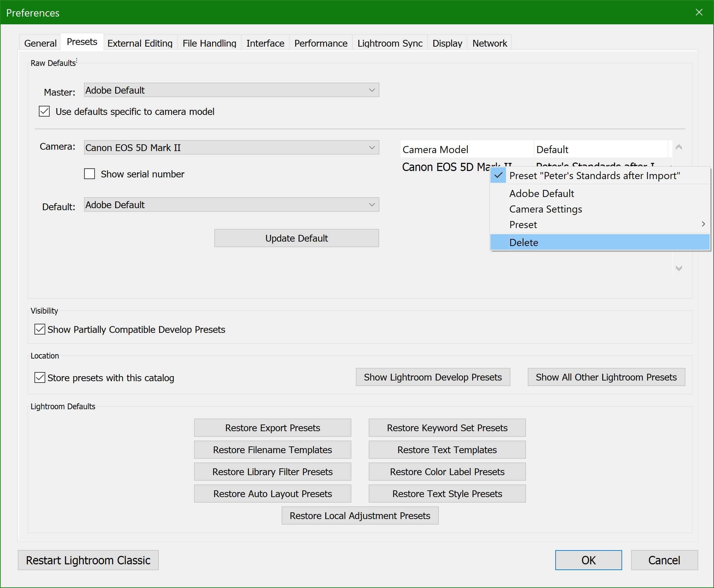Image resolution: width=714 pixels, height=588 pixels.
Task: Switch to the External Editing tab
Action: point(140,43)
